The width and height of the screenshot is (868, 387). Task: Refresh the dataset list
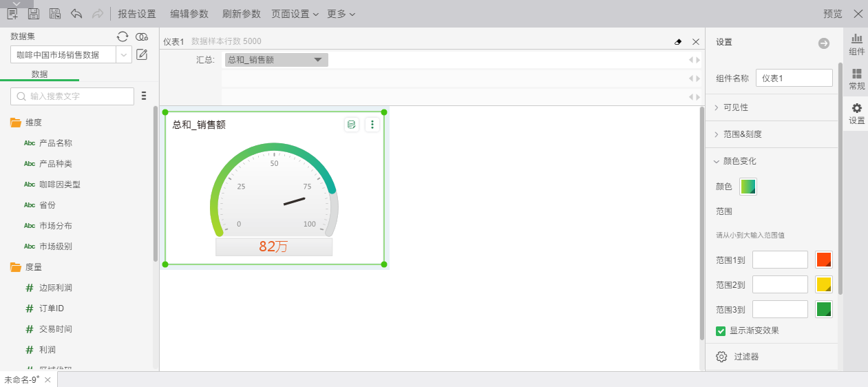(x=122, y=36)
